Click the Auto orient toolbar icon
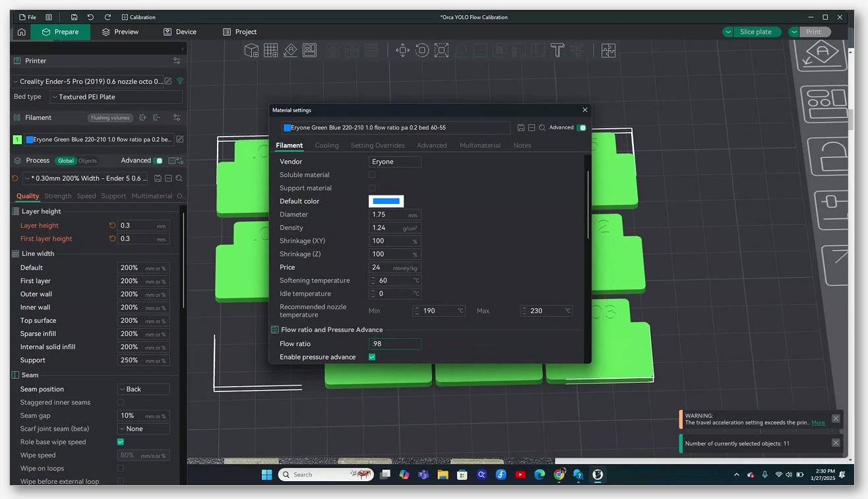The height and width of the screenshot is (499, 868). (290, 50)
